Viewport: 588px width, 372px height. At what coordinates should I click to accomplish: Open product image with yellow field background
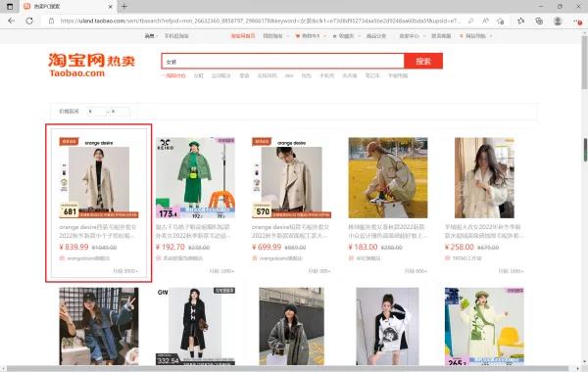(388, 177)
